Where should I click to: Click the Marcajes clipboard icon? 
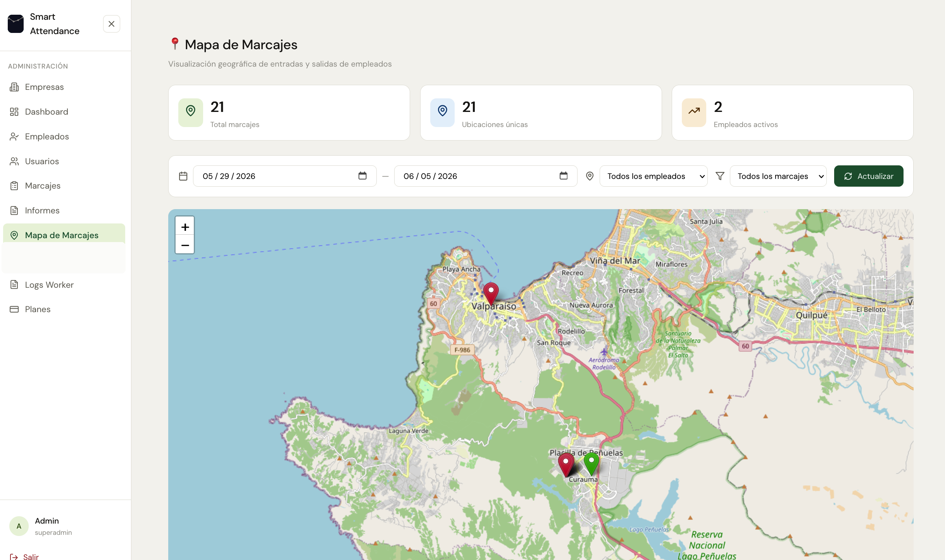[14, 186]
